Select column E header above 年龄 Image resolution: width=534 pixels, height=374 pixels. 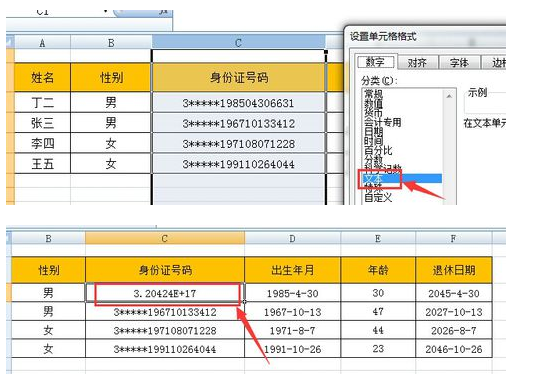[378, 238]
